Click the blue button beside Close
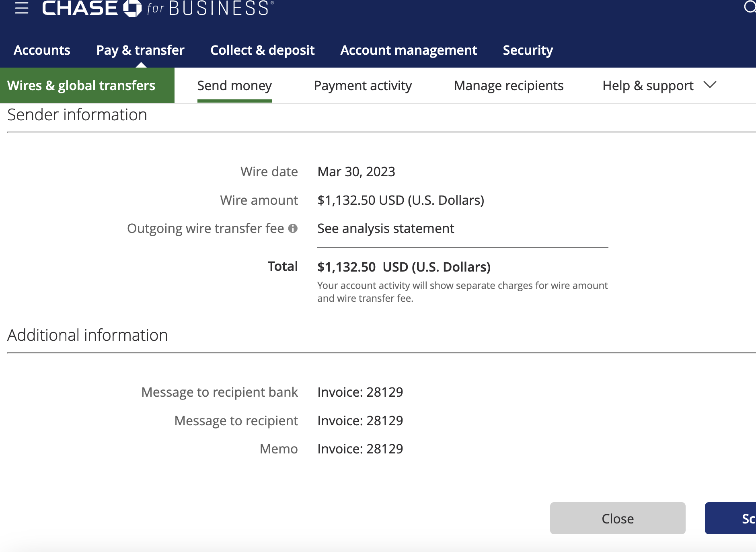This screenshot has height=552, width=756. click(x=730, y=518)
